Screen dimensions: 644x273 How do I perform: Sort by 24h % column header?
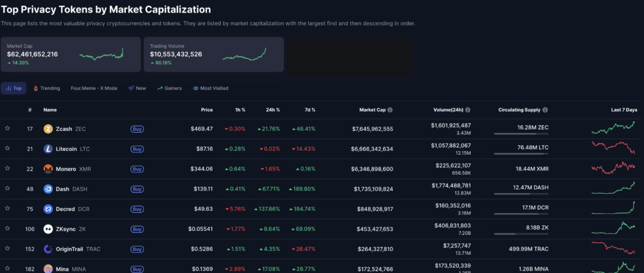[x=272, y=110]
